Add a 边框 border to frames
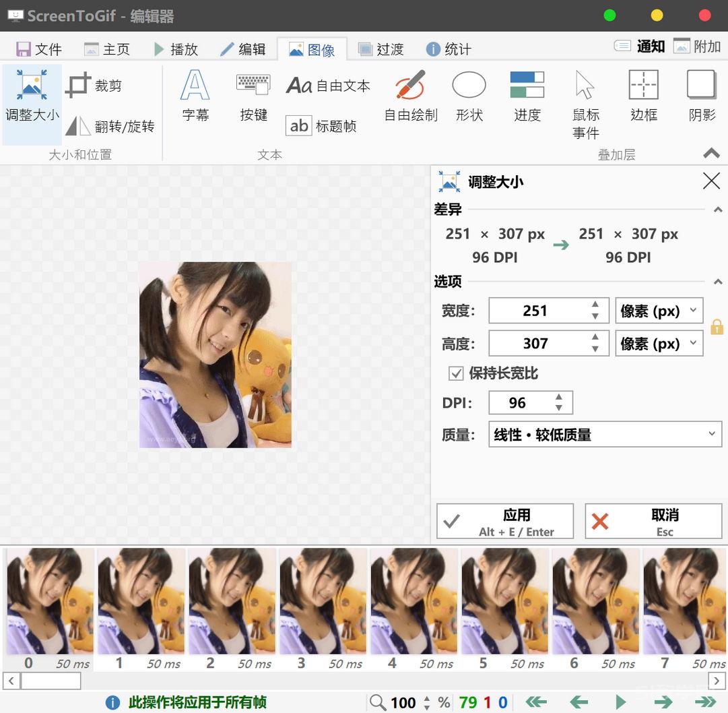Screen dimensions: 728x713 pos(643,94)
